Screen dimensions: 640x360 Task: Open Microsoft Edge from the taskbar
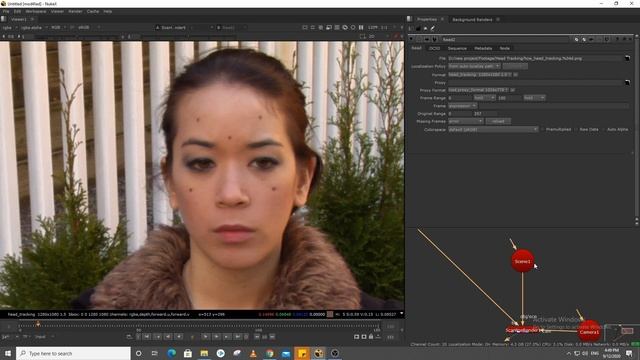[x=171, y=353]
